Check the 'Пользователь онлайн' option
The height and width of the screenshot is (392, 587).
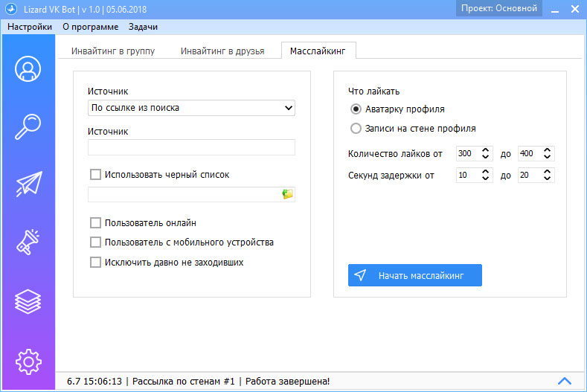[95, 222]
